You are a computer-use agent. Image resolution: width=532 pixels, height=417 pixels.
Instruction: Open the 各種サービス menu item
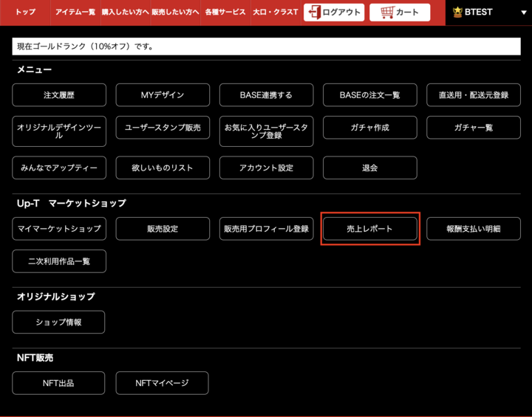pyautogui.click(x=225, y=13)
